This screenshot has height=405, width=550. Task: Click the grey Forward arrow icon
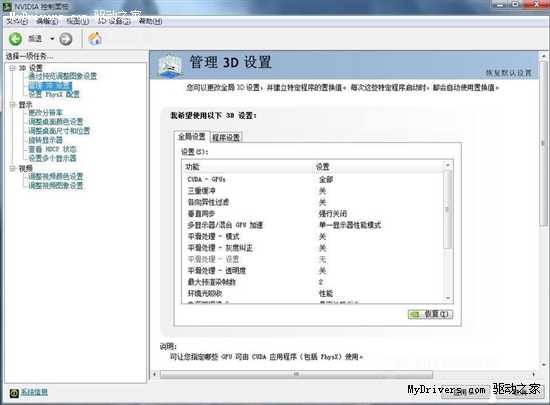(x=66, y=39)
